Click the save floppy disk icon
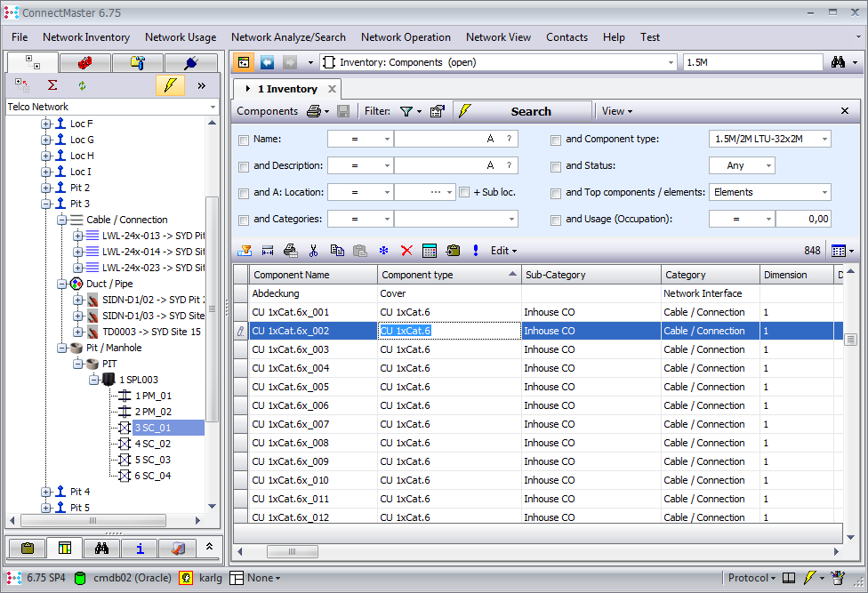The height and width of the screenshot is (593, 868). tap(343, 112)
